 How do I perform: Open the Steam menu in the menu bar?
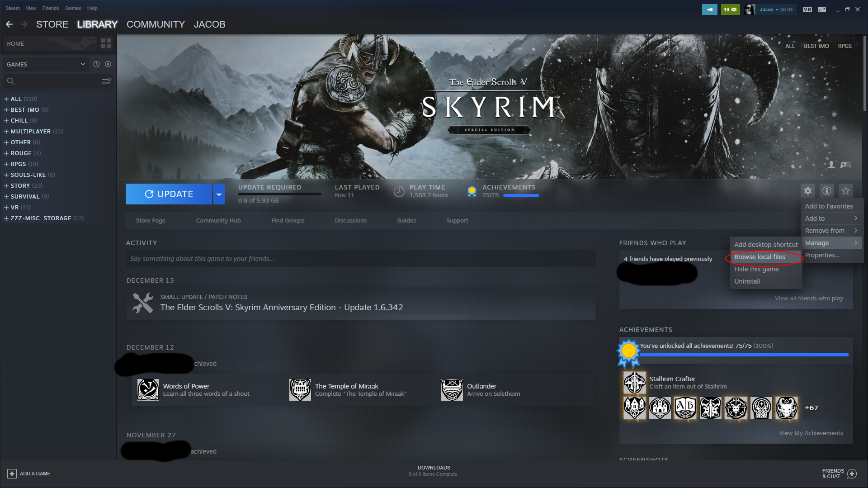coord(13,8)
